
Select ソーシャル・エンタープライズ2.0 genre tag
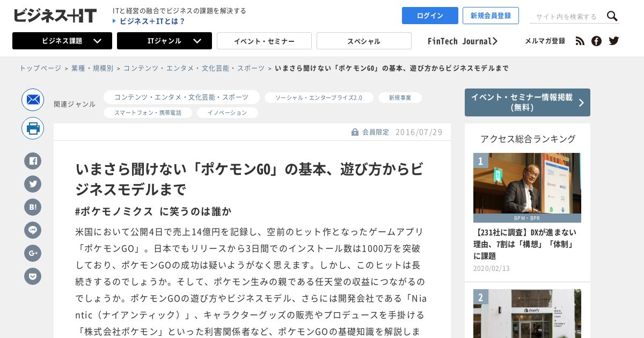coord(319,98)
